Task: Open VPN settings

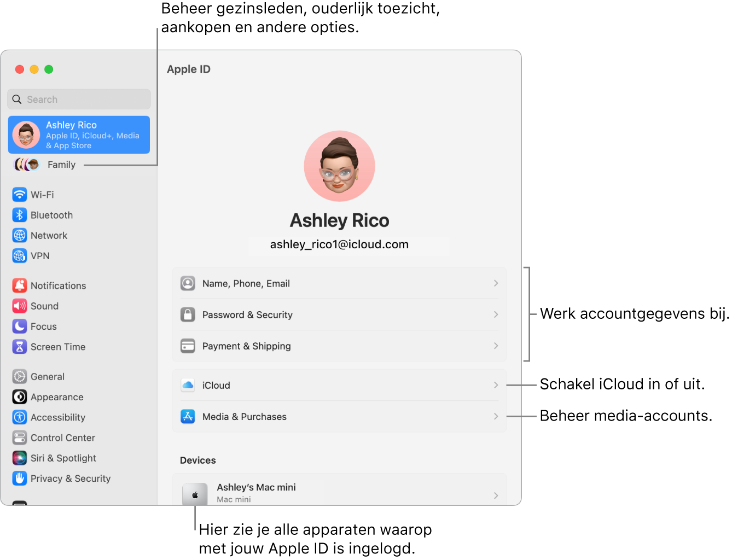Action: click(20, 255)
